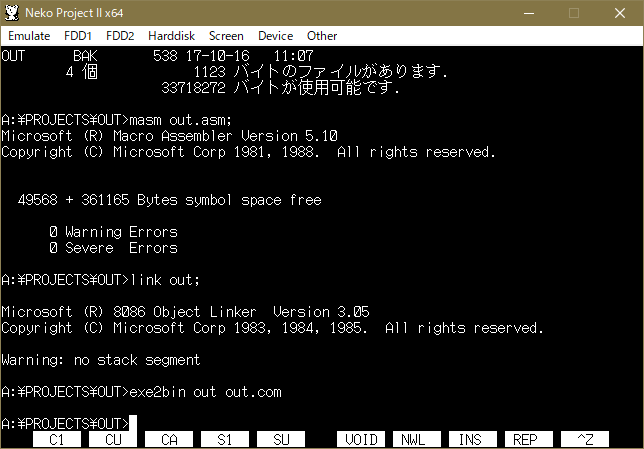Click 'Warning: no stack segment' message

tap(101, 360)
